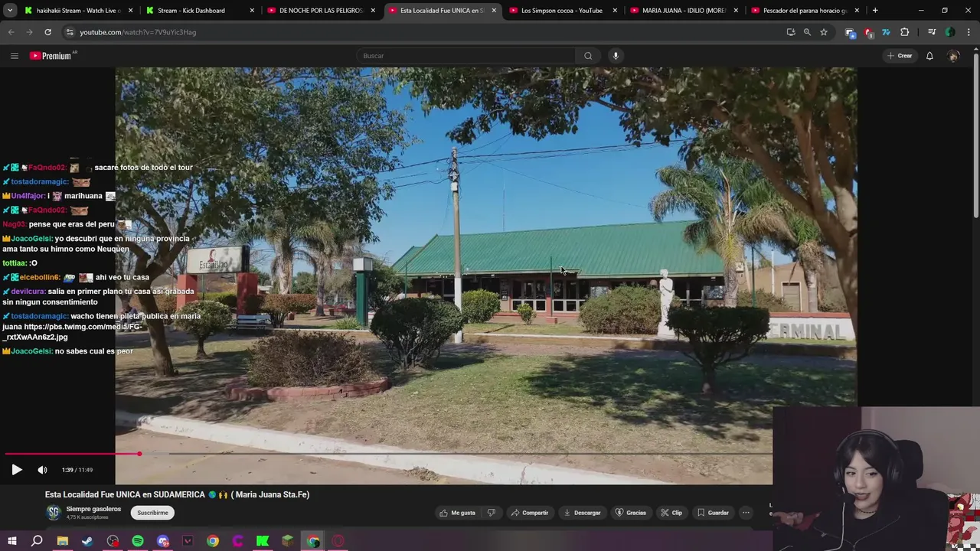This screenshot has width=980, height=551.
Task: Open Windows taskbar search
Action: [37, 541]
